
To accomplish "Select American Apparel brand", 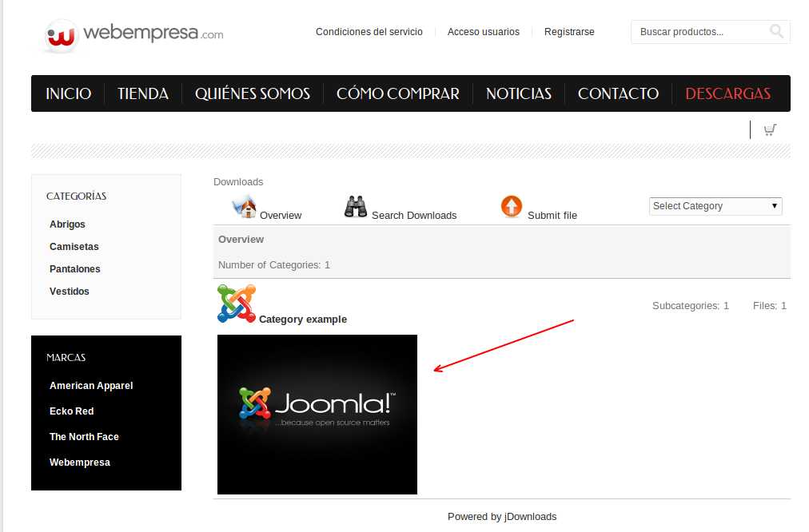I will pyautogui.click(x=91, y=386).
